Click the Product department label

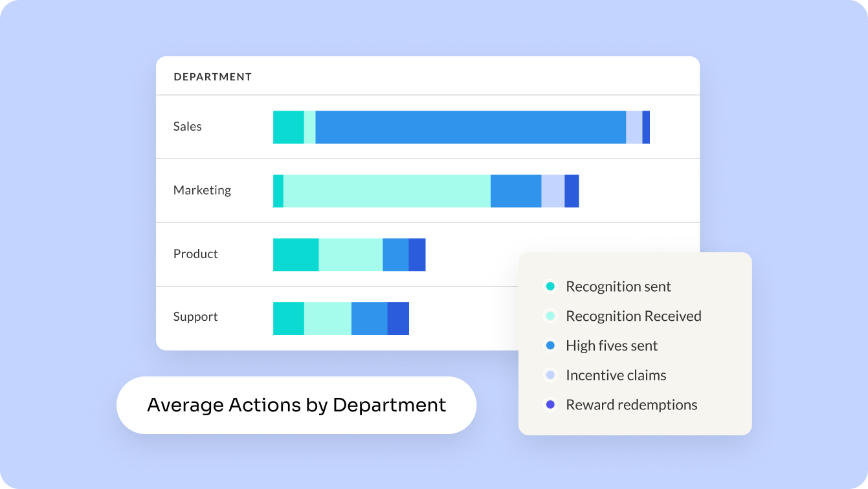tap(195, 254)
